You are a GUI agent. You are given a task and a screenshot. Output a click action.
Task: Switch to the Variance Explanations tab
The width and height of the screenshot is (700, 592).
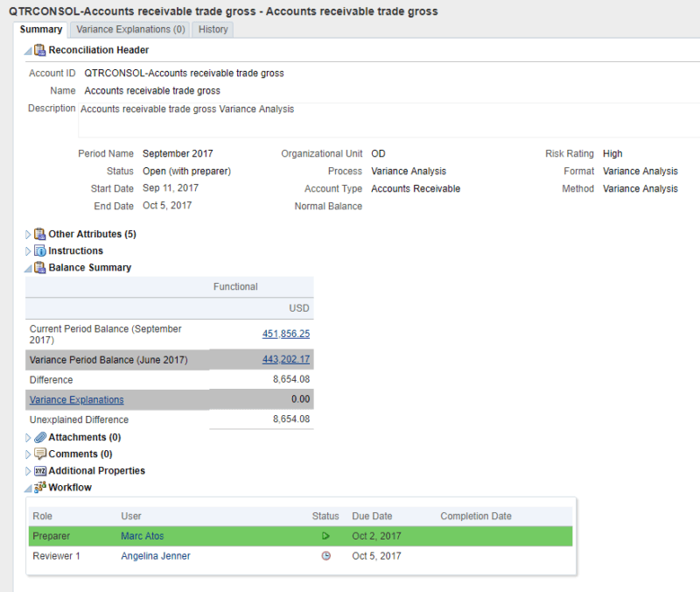point(129,29)
